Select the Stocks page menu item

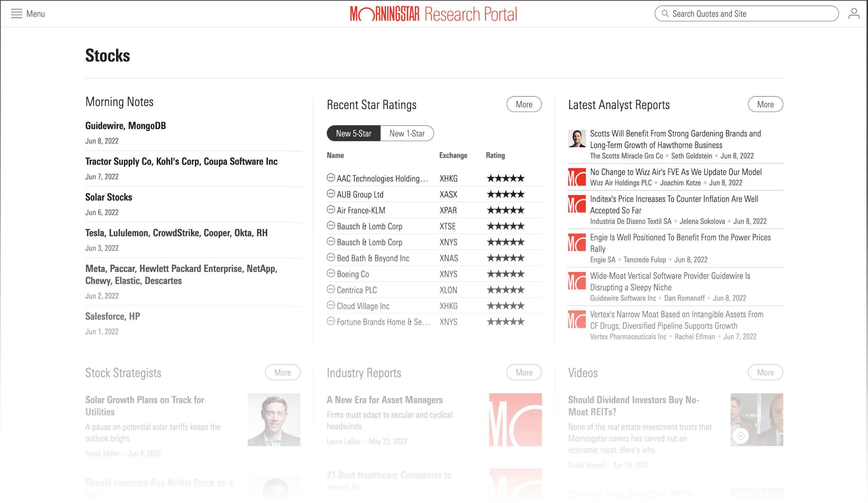pyautogui.click(x=108, y=55)
